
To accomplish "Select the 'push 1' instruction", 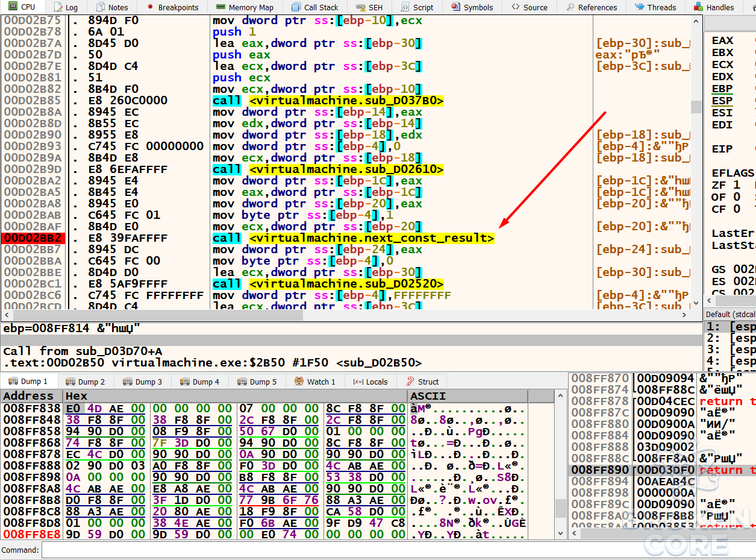I will pos(234,32).
